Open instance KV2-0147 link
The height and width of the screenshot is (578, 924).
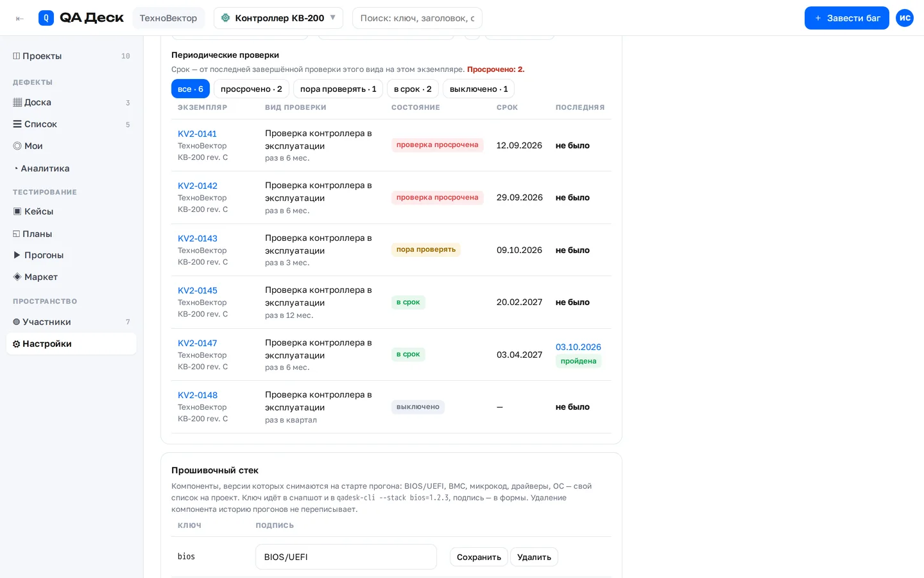pyautogui.click(x=197, y=343)
